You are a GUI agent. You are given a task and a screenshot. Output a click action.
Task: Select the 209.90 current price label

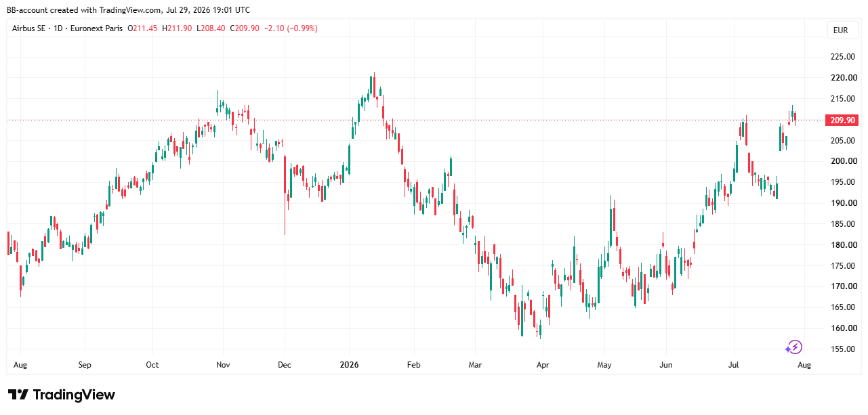point(842,121)
